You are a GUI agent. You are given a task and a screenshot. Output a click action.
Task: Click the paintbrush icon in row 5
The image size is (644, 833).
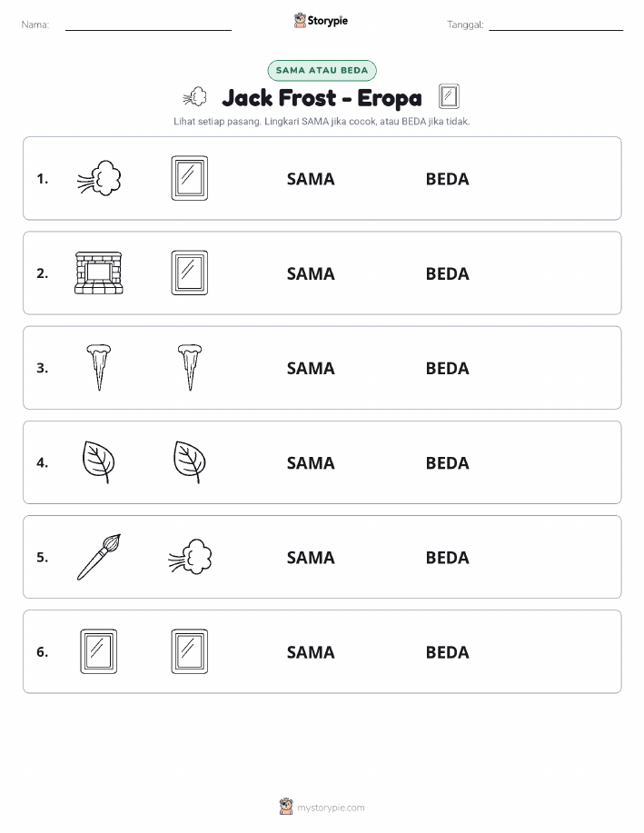99,557
